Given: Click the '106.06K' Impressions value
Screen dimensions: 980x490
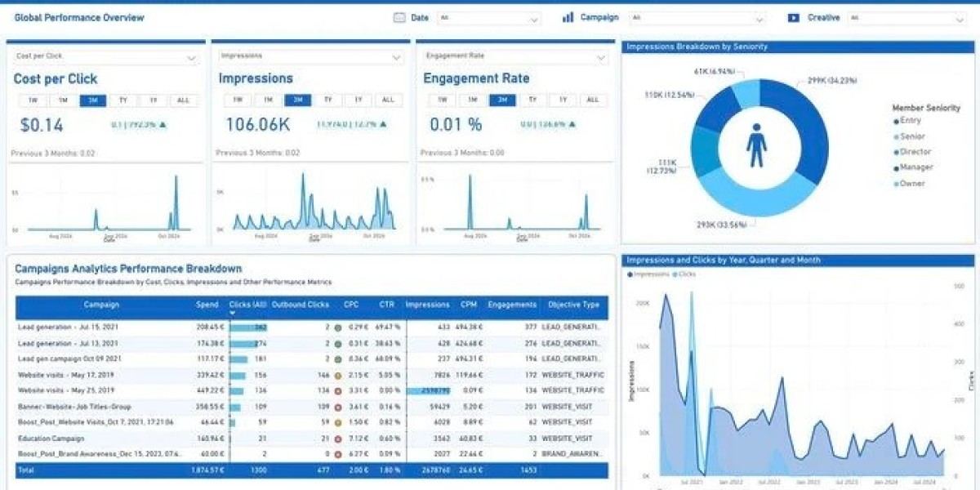Looking at the screenshot, I should pos(257,125).
